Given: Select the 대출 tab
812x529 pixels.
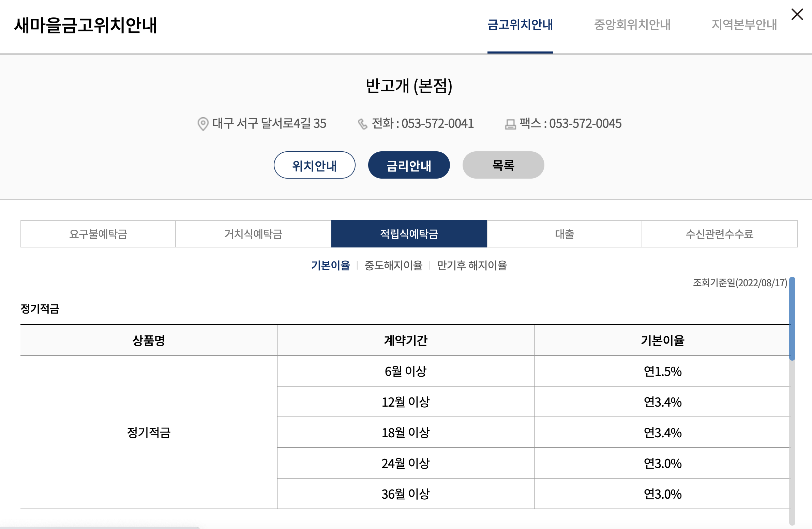Looking at the screenshot, I should (564, 234).
